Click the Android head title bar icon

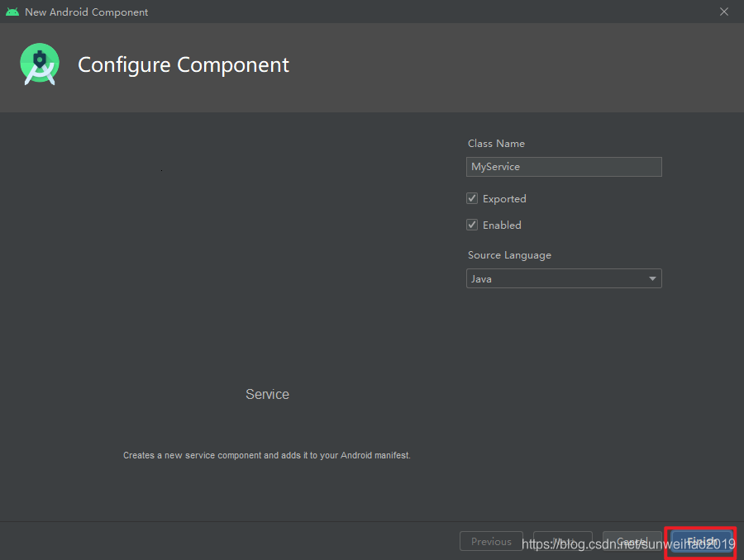(x=12, y=12)
